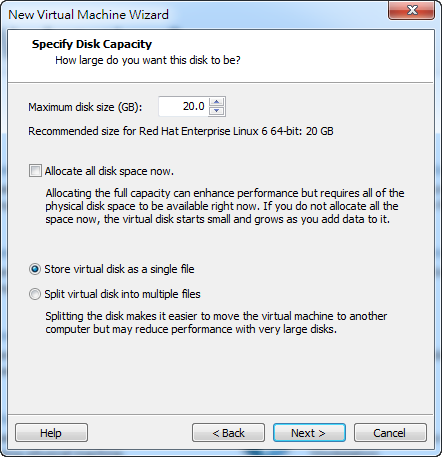The width and height of the screenshot is (442, 457).
Task: Continue with the Next button
Action: pos(309,433)
